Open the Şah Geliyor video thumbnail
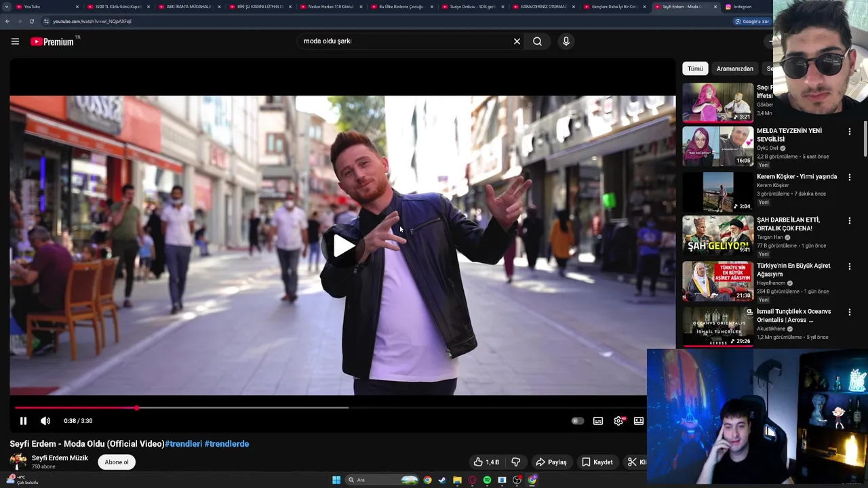This screenshot has height=488, width=868. coord(717,235)
